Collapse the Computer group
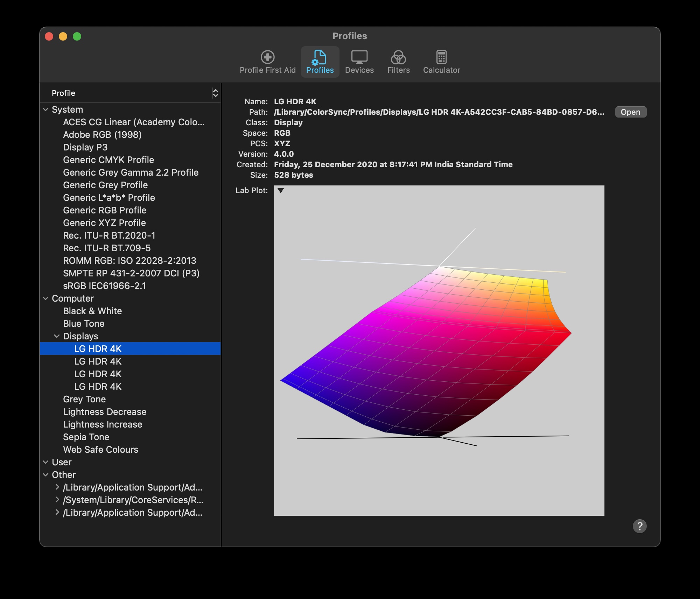The image size is (700, 599). (45, 298)
